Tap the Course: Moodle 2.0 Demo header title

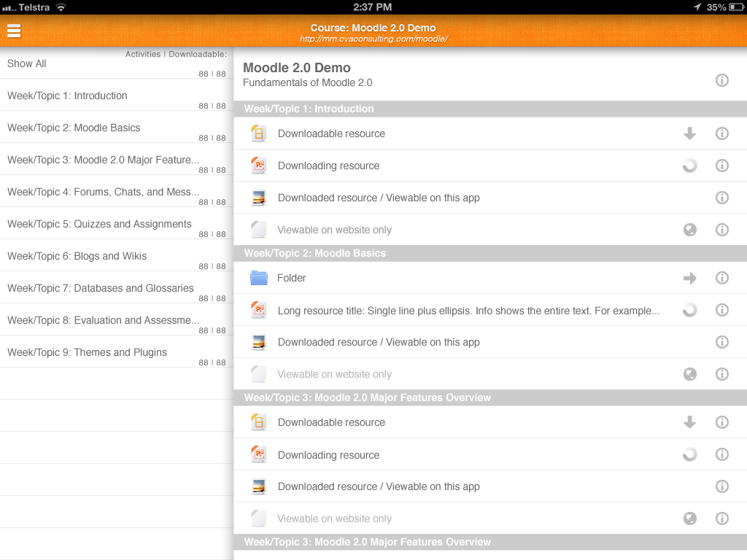click(373, 28)
